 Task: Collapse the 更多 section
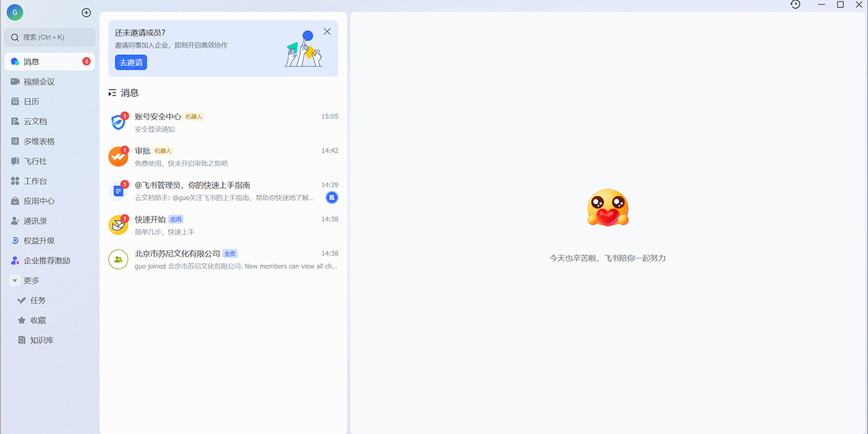click(15, 281)
